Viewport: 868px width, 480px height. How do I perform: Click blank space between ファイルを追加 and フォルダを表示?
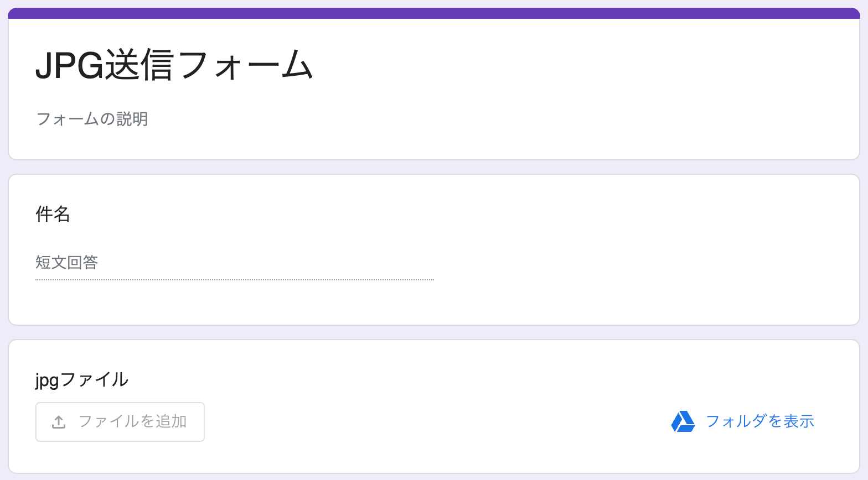pyautogui.click(x=437, y=422)
